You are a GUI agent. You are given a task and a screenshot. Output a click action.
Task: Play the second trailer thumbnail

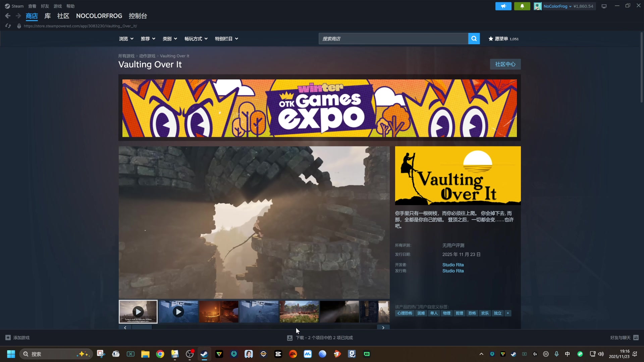178,312
